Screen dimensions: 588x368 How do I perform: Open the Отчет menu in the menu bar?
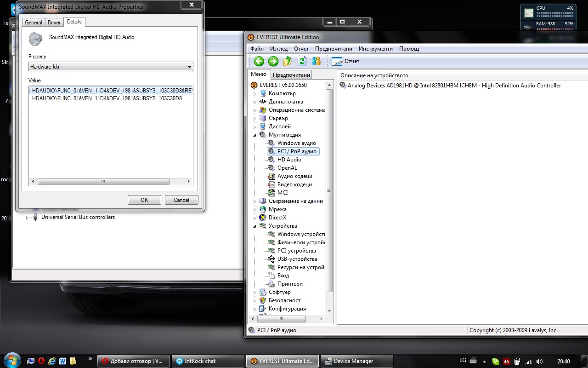[x=301, y=49]
